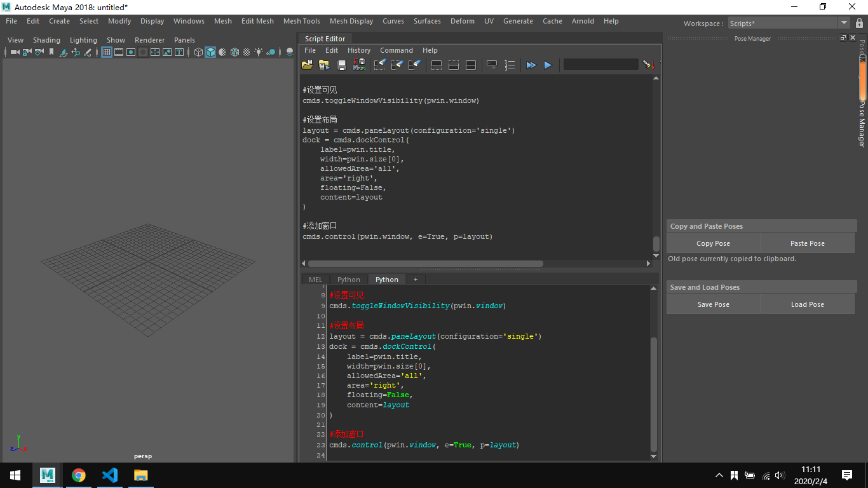868x488 pixels.
Task: Click the Load Pose button
Action: [x=808, y=304]
